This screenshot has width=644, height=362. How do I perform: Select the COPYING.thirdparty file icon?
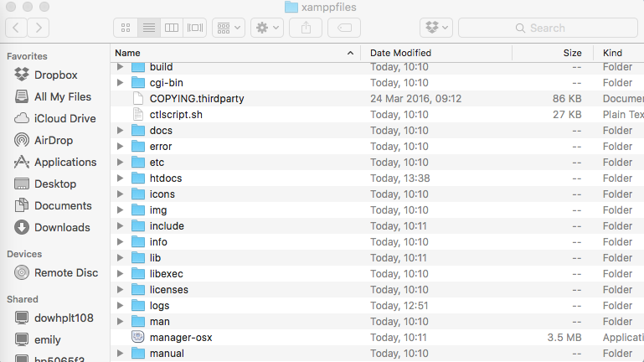pos(138,99)
